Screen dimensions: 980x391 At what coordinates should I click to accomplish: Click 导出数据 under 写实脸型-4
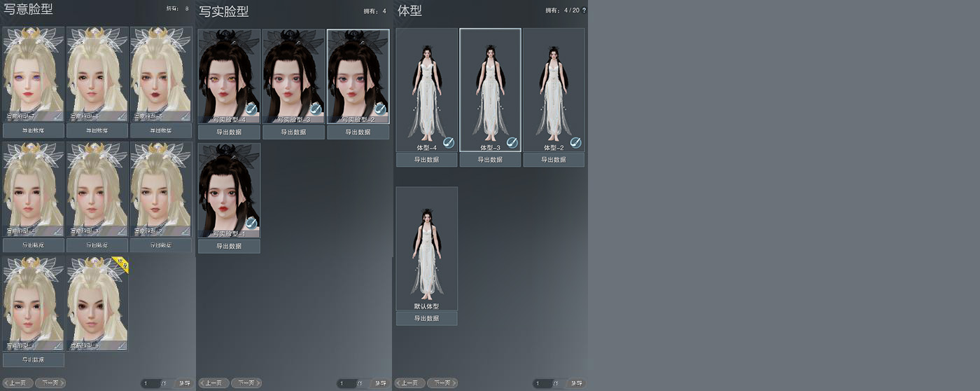click(229, 132)
